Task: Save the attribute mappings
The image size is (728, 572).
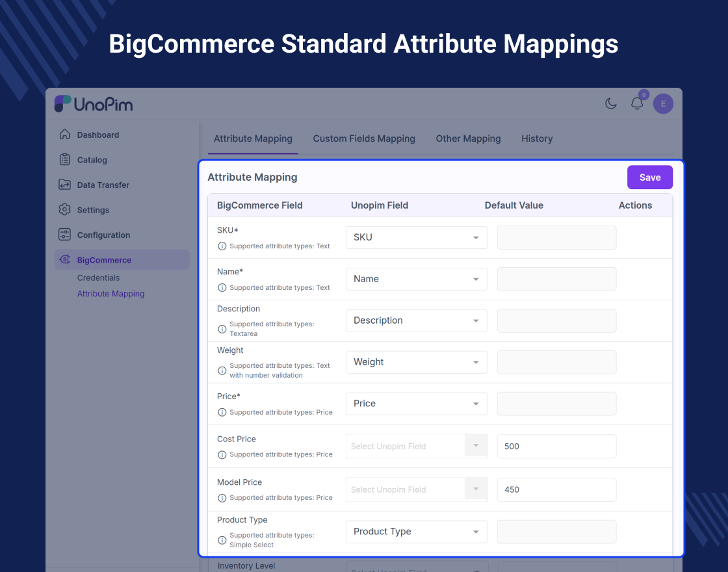Action: point(649,177)
